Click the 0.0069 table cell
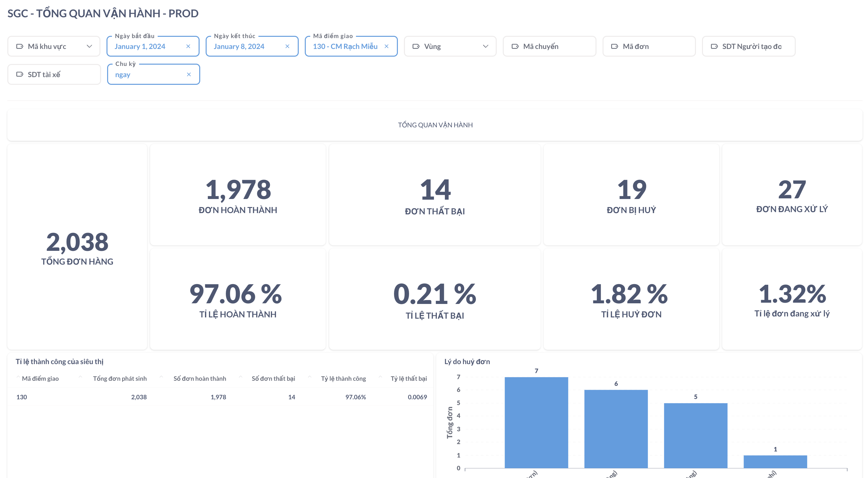Image resolution: width=868 pixels, height=478 pixels. [417, 397]
